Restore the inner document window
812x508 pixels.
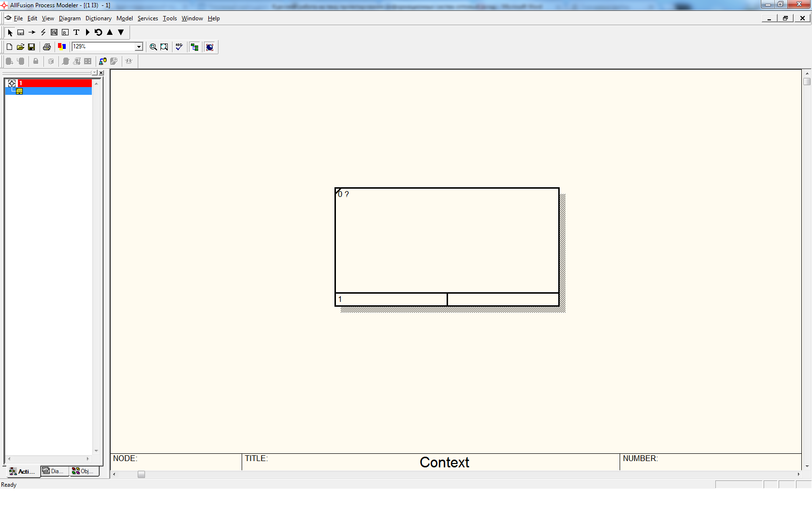point(785,18)
